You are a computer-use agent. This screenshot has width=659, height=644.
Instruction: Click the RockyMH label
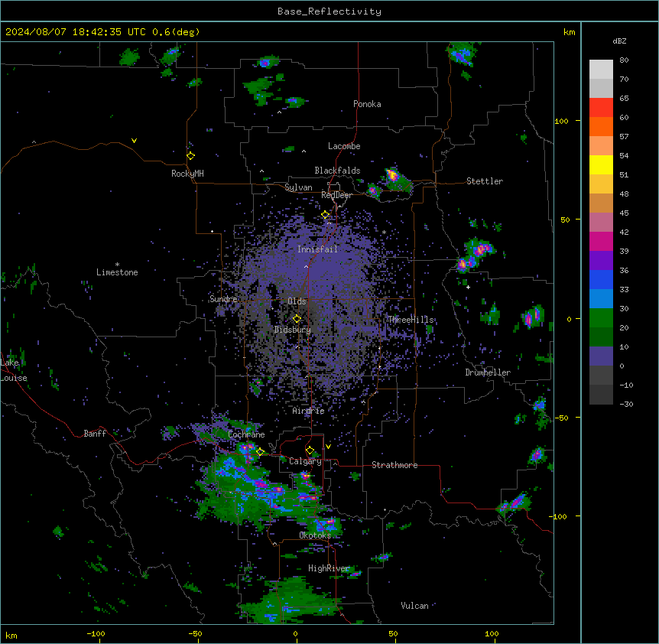click(x=187, y=174)
